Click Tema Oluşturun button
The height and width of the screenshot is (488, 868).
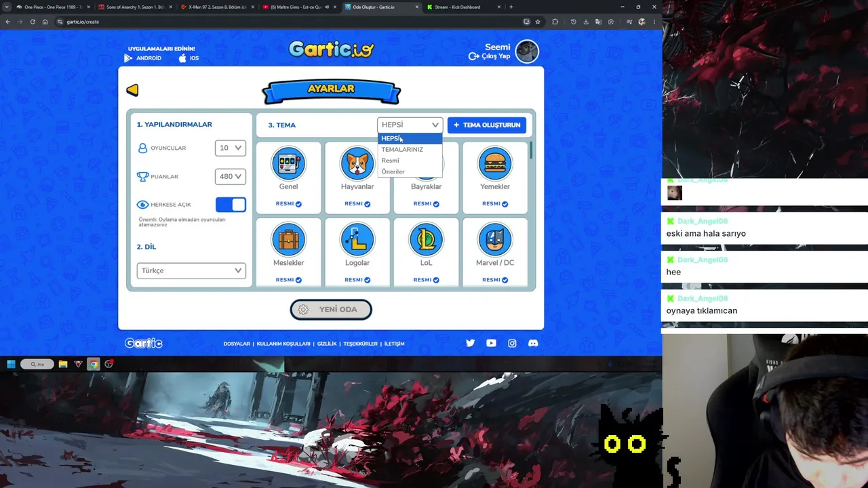click(487, 125)
